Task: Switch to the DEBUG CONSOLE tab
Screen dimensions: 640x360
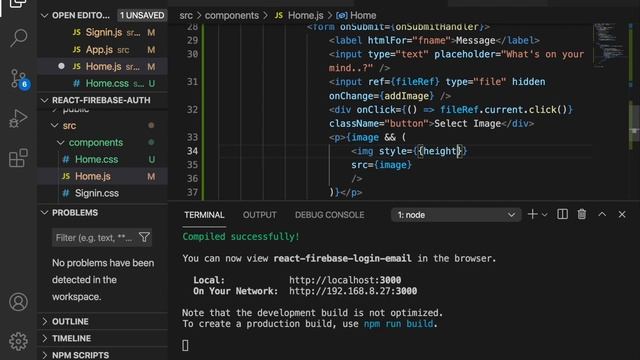Action: coord(329,215)
